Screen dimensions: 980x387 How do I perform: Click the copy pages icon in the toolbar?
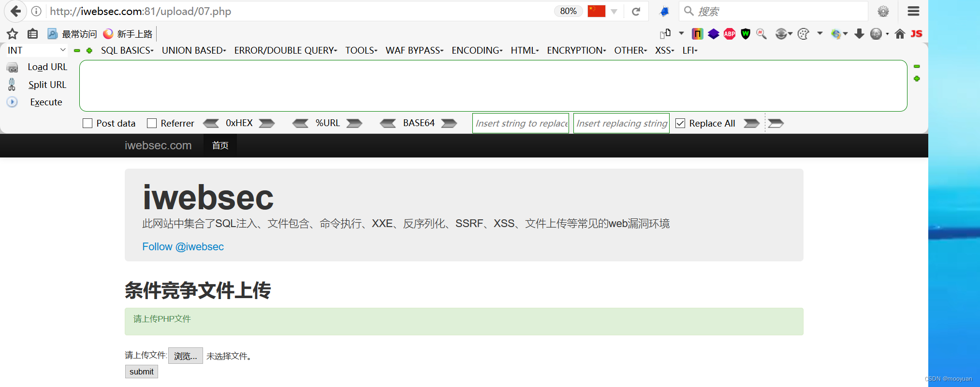click(x=665, y=34)
